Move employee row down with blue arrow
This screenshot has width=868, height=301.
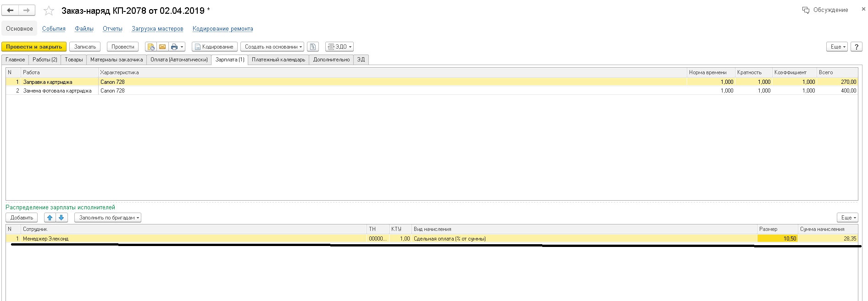61,218
